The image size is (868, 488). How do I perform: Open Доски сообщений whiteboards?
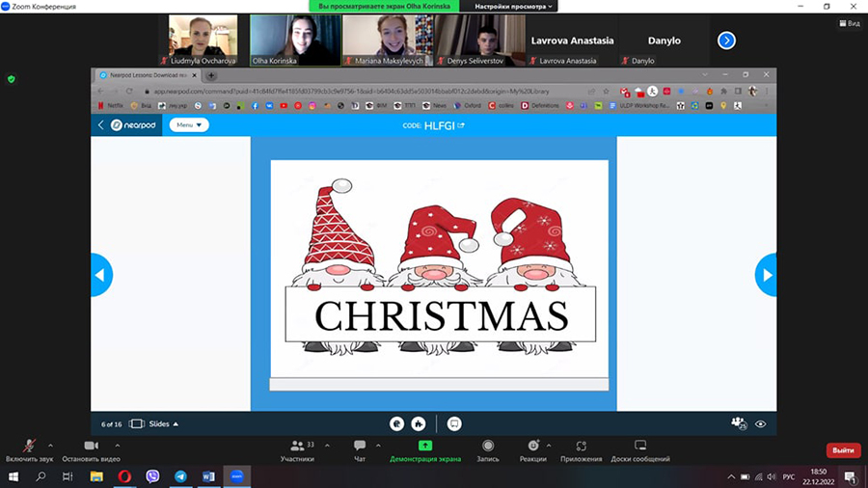(640, 450)
